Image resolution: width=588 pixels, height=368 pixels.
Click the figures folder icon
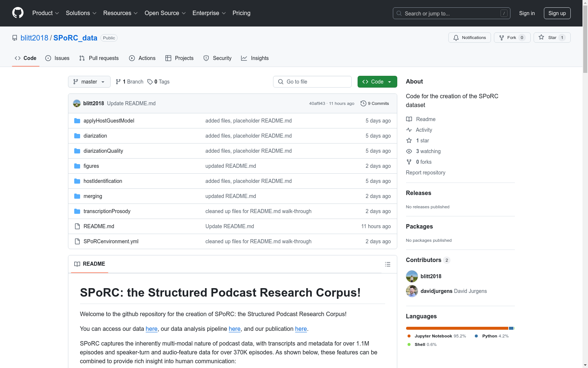[x=77, y=166]
